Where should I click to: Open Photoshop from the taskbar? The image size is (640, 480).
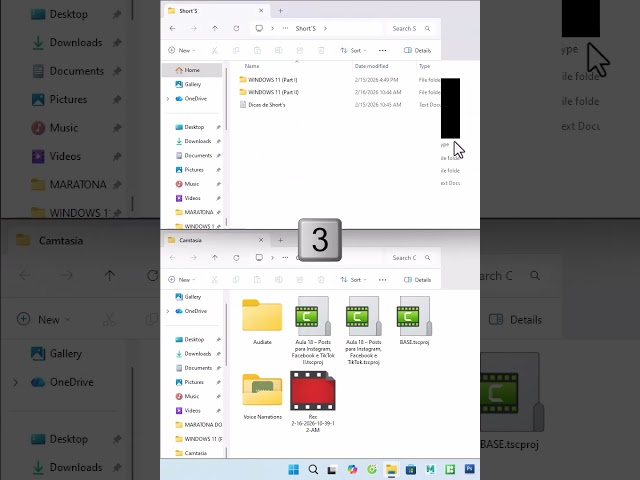(x=469, y=469)
